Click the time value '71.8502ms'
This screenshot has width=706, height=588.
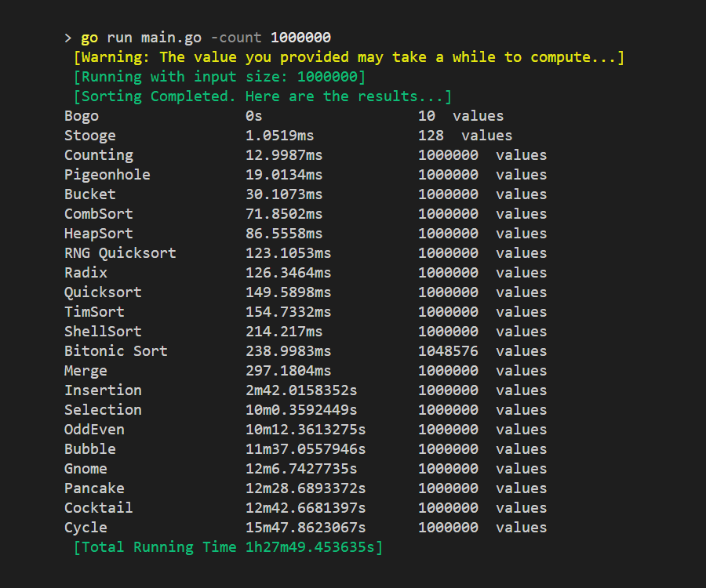point(284,214)
